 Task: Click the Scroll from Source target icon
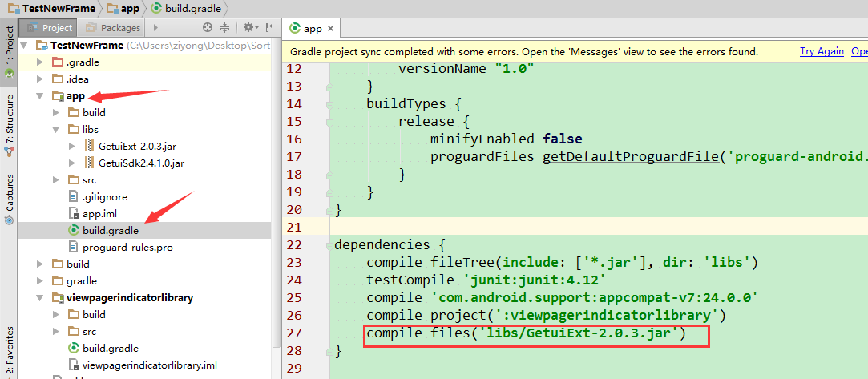[208, 28]
